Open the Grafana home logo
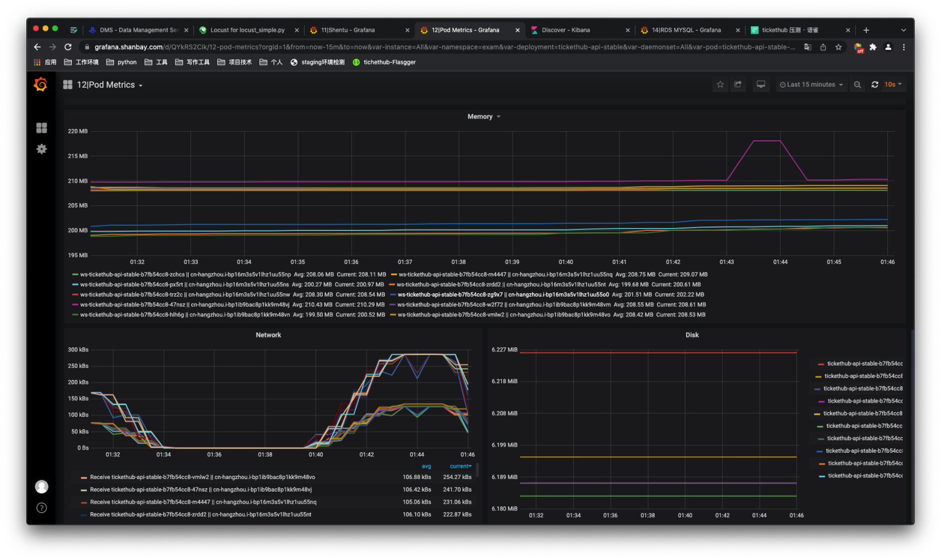 coord(40,84)
